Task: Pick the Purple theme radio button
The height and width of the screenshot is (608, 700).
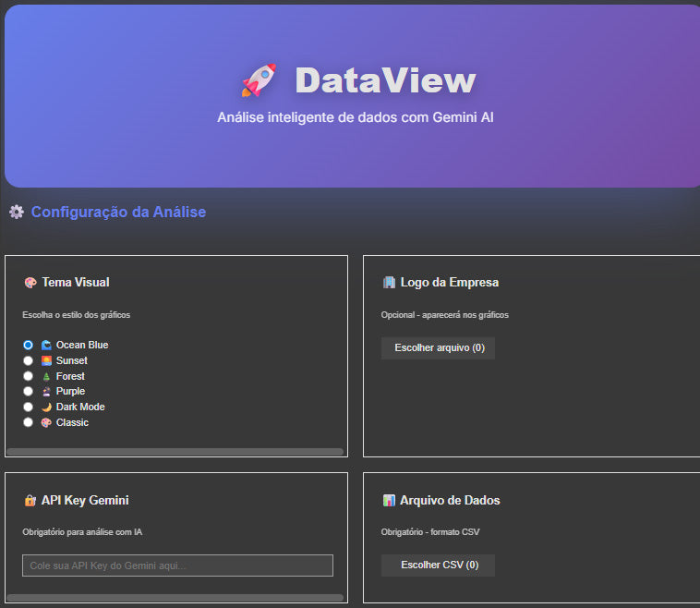Action: click(28, 392)
